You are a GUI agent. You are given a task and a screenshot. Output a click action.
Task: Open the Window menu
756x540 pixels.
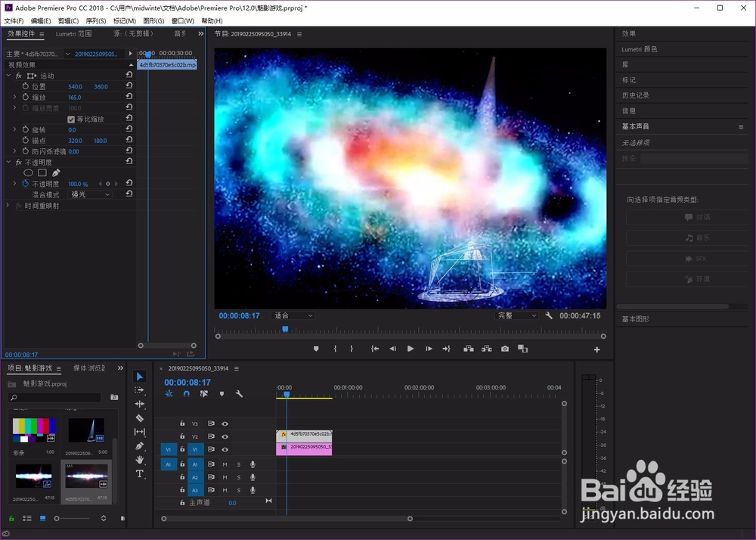tap(183, 20)
